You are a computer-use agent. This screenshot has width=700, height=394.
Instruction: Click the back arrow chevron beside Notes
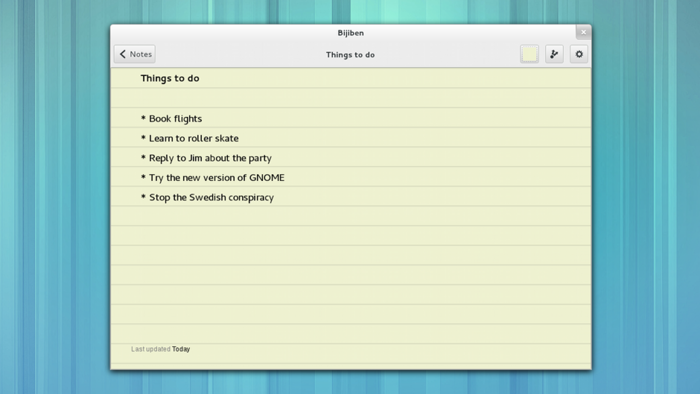(x=123, y=54)
